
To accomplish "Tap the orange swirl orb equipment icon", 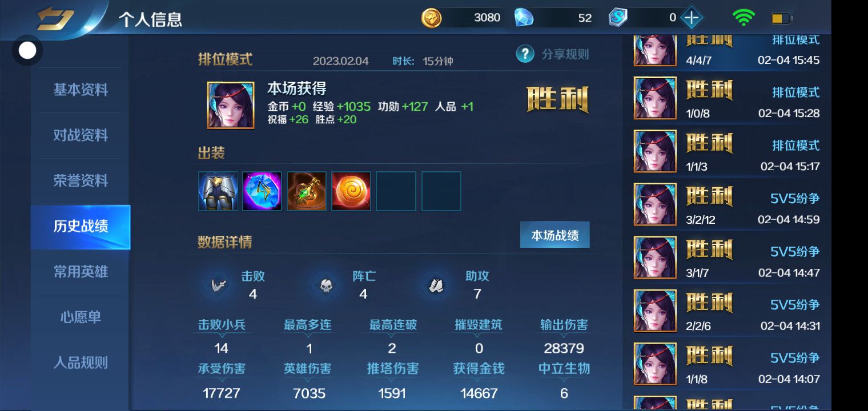I will pyautogui.click(x=351, y=191).
